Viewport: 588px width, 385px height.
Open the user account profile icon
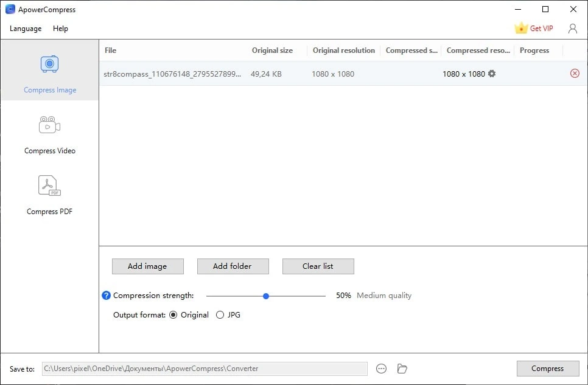pos(573,29)
